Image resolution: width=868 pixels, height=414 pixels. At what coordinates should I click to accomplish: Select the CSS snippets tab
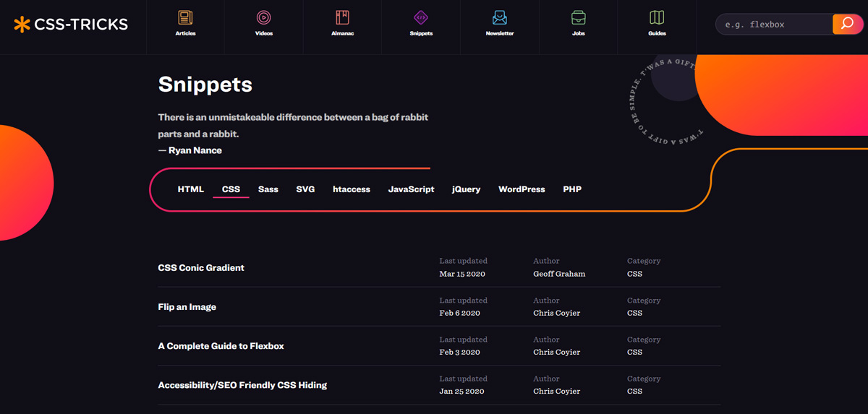point(231,189)
